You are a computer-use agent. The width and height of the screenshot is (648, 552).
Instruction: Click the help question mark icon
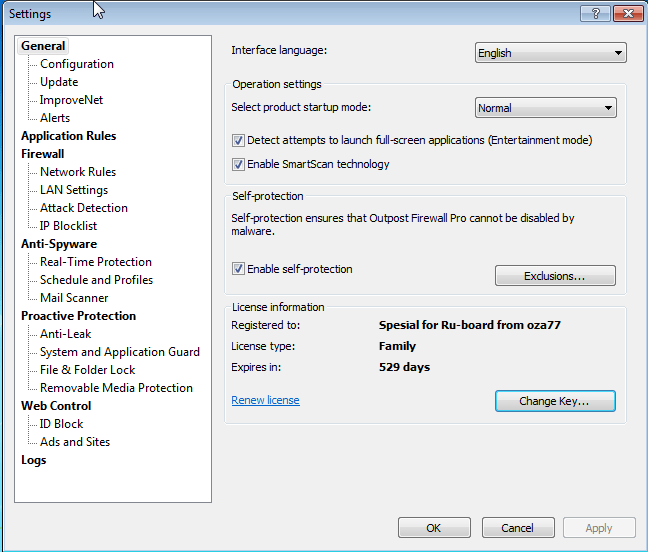595,14
